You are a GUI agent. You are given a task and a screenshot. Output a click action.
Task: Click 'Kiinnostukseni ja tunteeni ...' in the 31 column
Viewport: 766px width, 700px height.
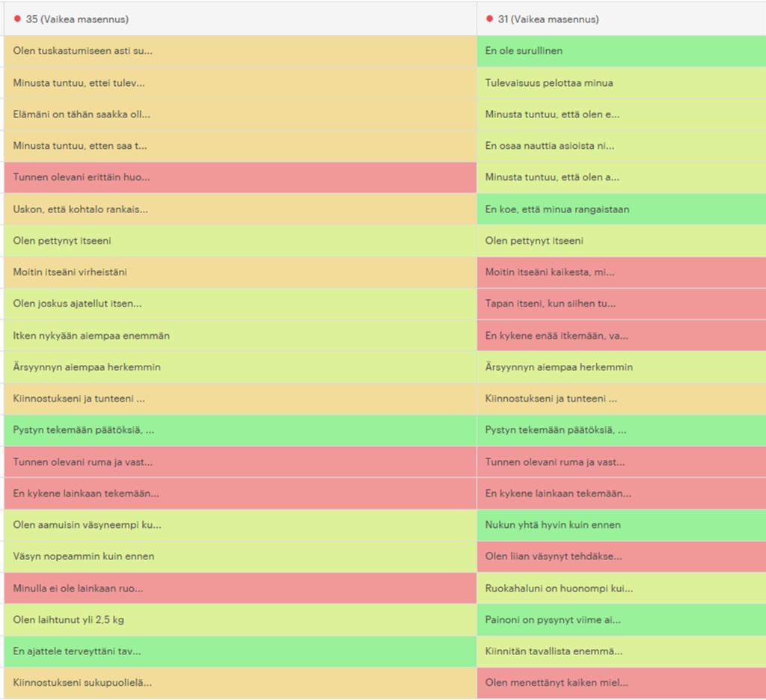tap(622, 399)
